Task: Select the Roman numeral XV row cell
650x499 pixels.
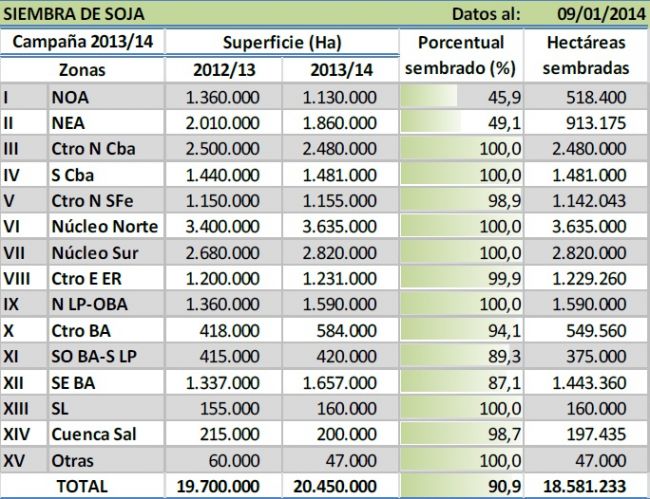Action: click(x=23, y=460)
